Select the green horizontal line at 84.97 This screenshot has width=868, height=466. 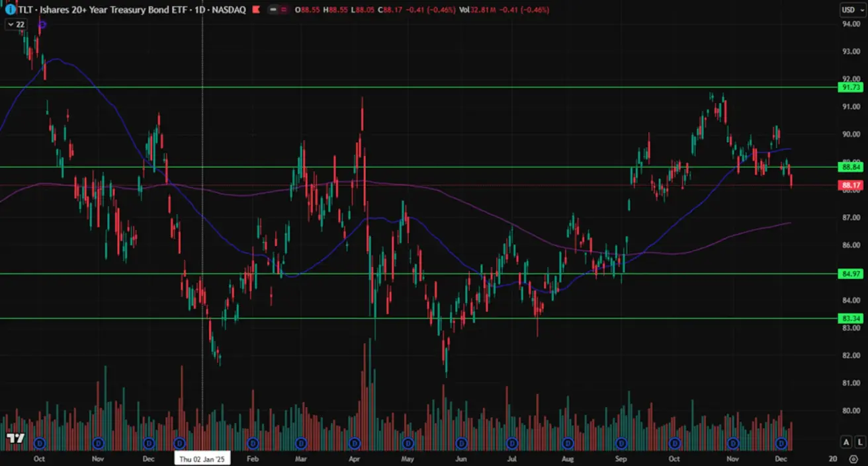[x=397, y=274]
